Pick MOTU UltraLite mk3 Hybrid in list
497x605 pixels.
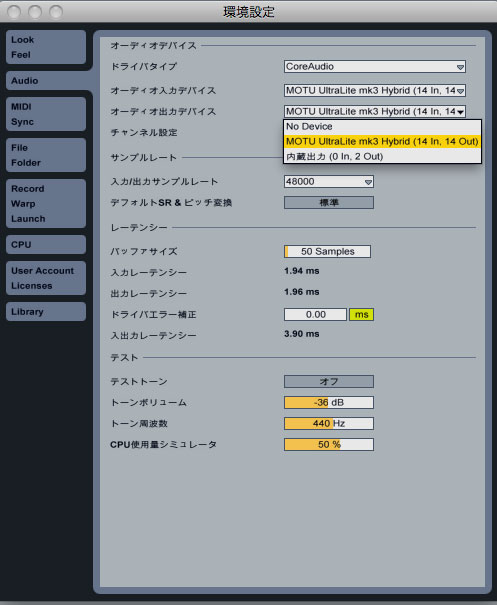pos(382,142)
